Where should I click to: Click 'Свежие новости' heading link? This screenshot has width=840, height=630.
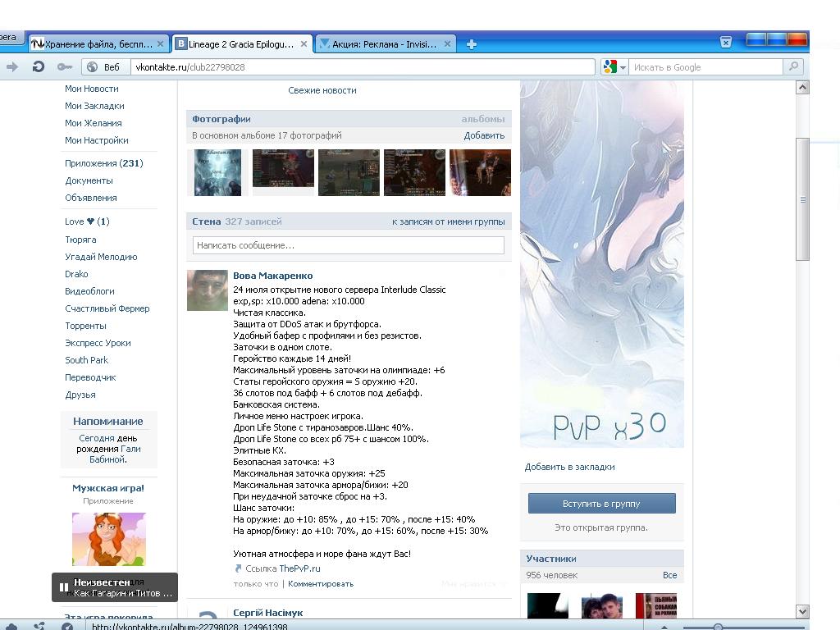322,90
